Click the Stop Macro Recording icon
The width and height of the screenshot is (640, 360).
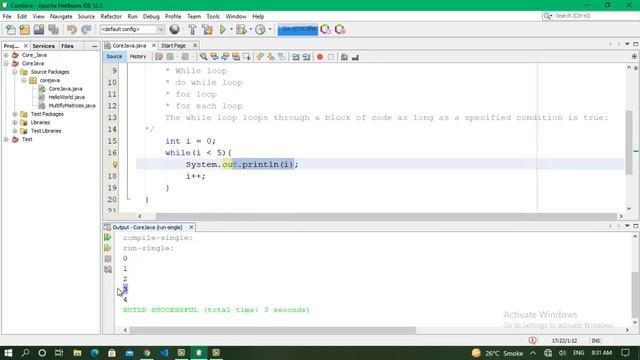coord(331,57)
